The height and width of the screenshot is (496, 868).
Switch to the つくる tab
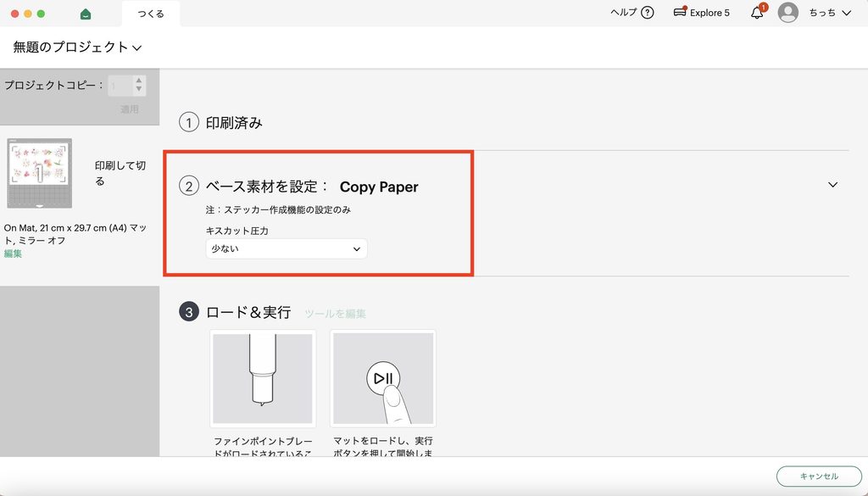tap(151, 14)
